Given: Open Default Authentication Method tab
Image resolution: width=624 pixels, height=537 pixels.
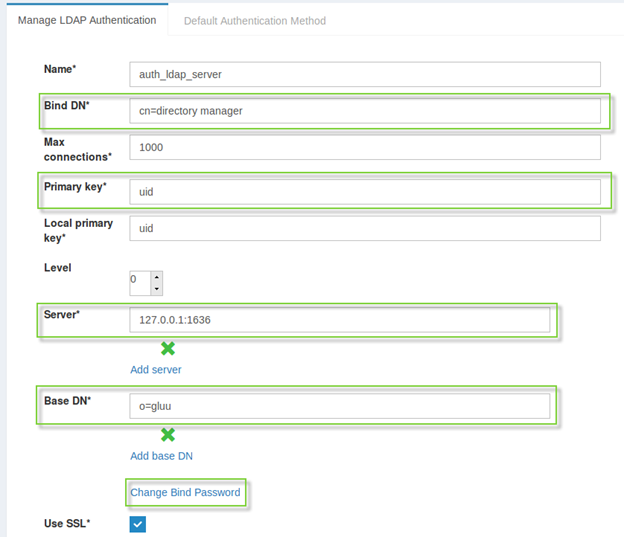Looking at the screenshot, I should 254,20.
